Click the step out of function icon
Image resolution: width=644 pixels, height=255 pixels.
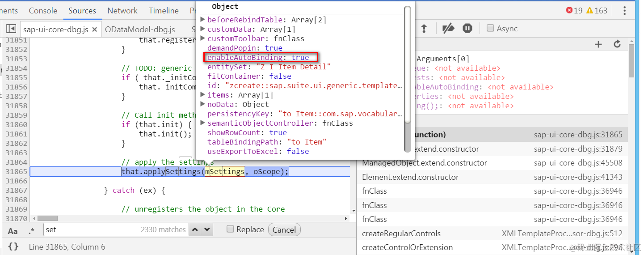pyautogui.click(x=424, y=29)
